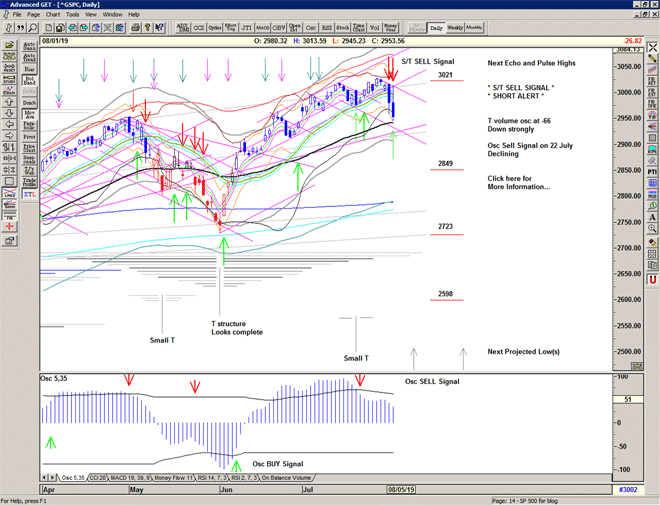Toggle the Mov Ave study button
Screen dimensions: 660x505
point(29,114)
